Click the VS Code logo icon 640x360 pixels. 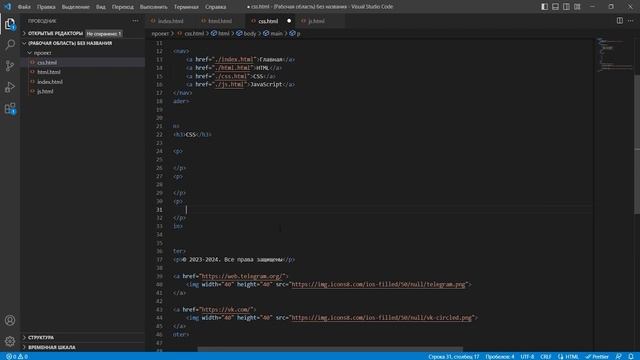[x=7, y=7]
